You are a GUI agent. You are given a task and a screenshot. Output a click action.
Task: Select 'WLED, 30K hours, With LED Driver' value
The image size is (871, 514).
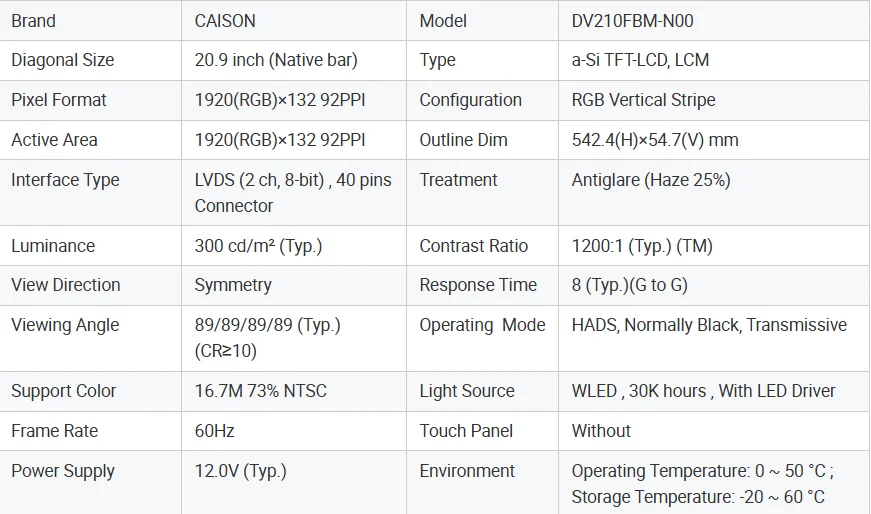[x=703, y=391]
